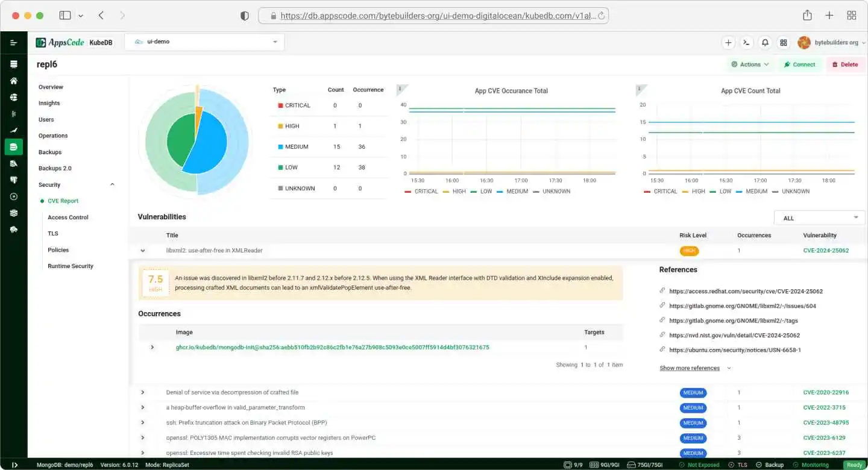Screen dimensions: 868x470
Task: Open the notifications bell in the top bar
Action: point(765,42)
